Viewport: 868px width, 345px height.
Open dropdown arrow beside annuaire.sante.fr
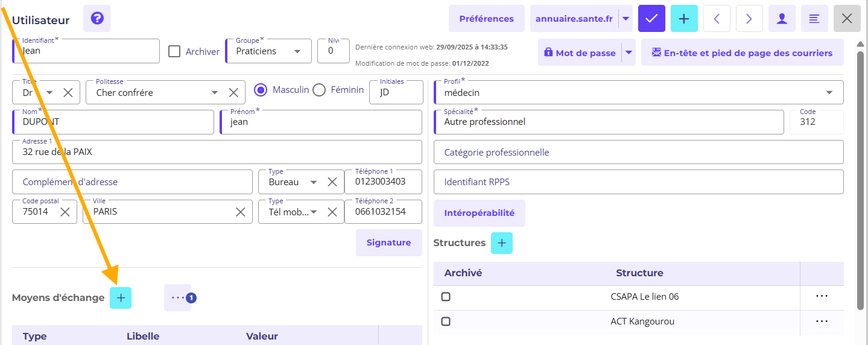[x=626, y=19]
